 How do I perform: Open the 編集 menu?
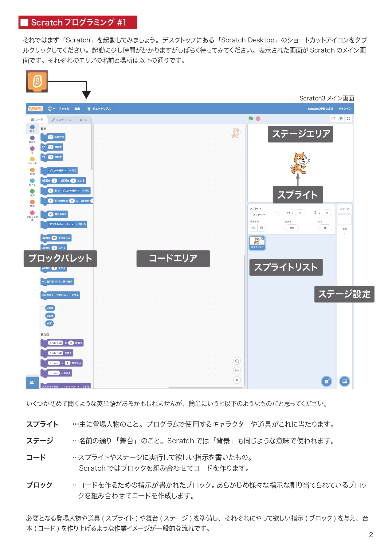(77, 108)
